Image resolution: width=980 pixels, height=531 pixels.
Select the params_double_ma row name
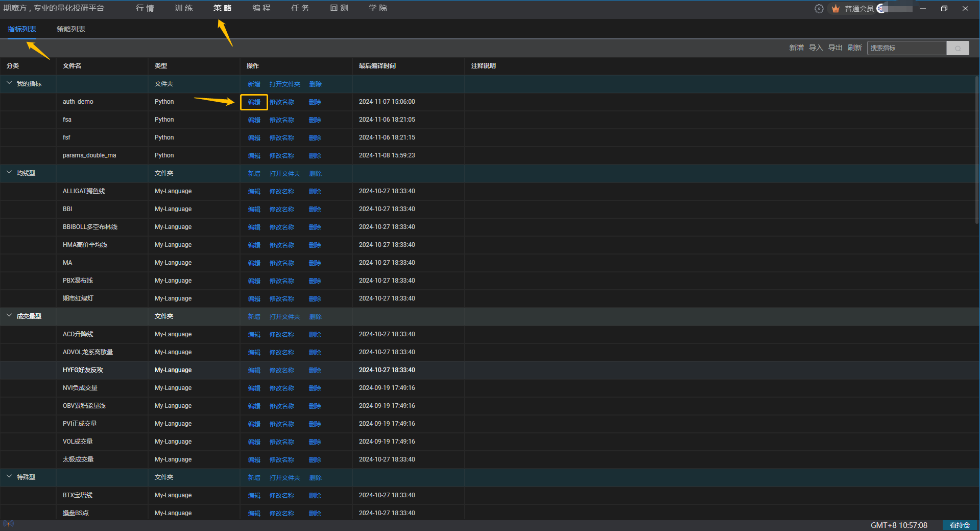[89, 155]
